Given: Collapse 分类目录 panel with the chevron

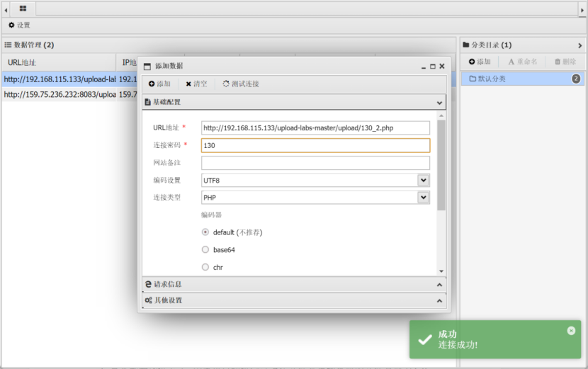Looking at the screenshot, I should pyautogui.click(x=579, y=45).
